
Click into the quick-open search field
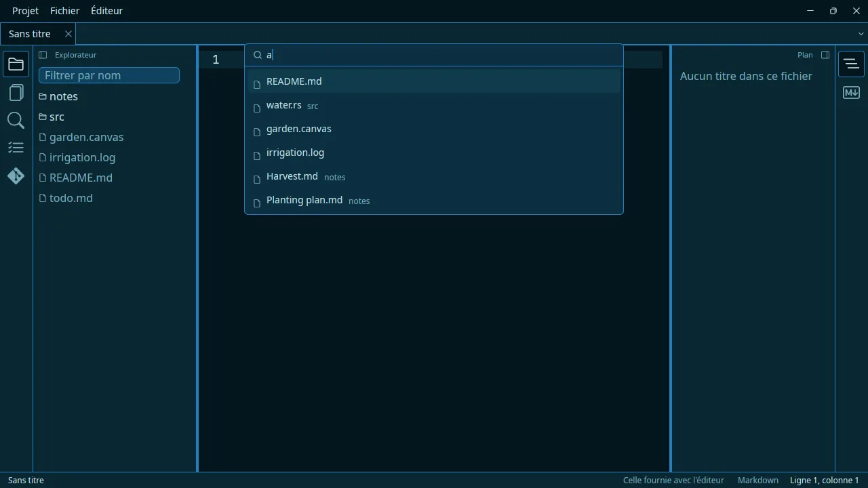point(434,55)
